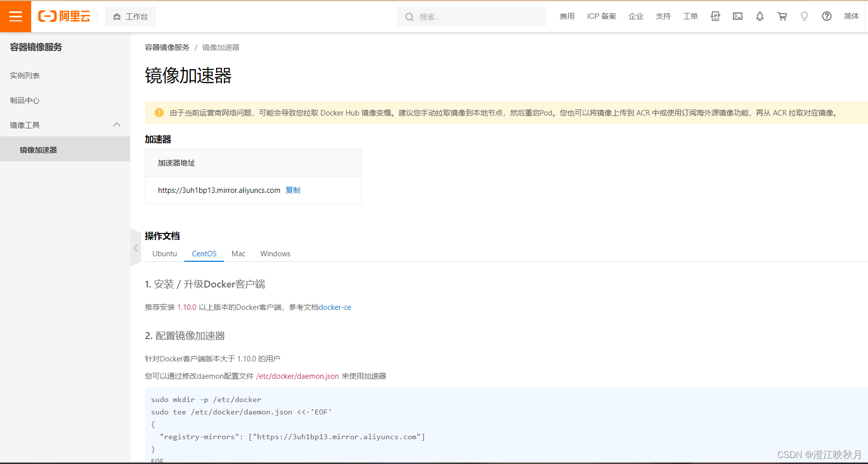Image resolution: width=868 pixels, height=464 pixels.
Task: Click the search magnifier icon
Action: 409,17
